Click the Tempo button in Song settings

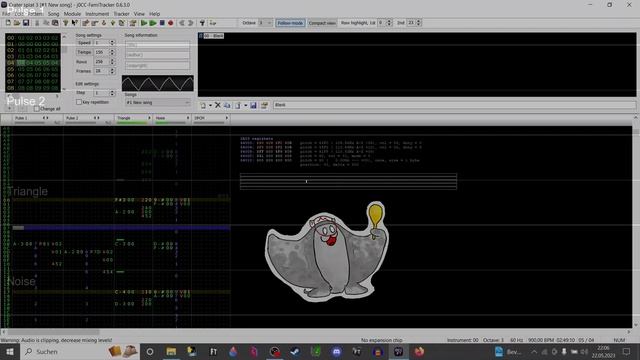[x=84, y=52]
